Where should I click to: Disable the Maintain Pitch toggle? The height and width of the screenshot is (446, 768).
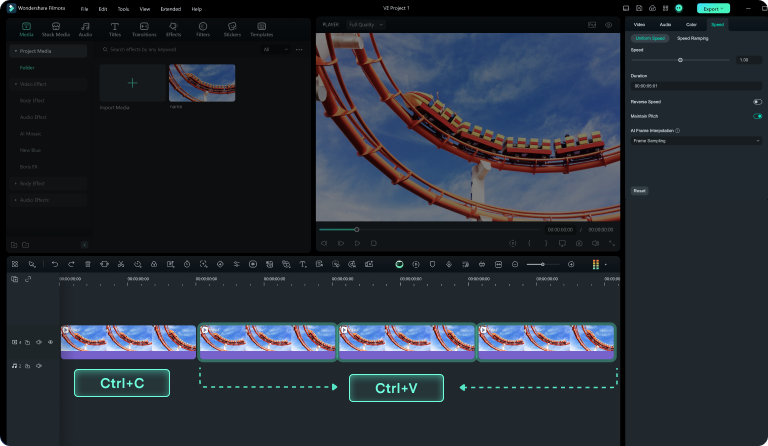tap(757, 116)
